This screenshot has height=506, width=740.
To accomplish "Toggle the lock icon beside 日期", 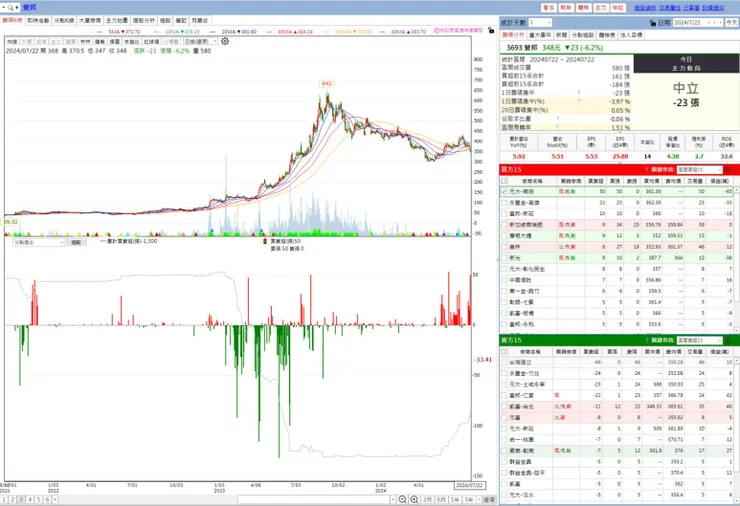I will (x=653, y=23).
